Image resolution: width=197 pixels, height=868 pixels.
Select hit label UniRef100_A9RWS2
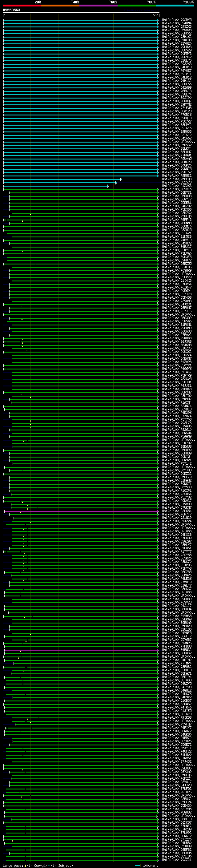click(x=177, y=176)
